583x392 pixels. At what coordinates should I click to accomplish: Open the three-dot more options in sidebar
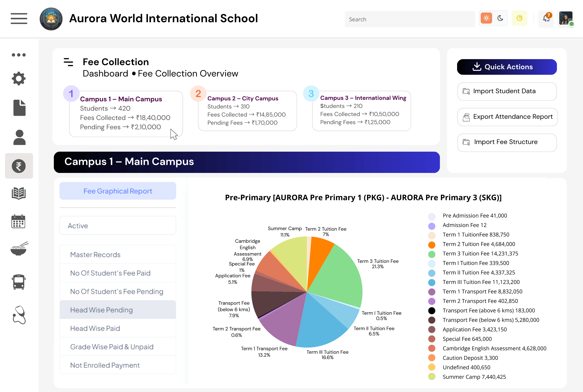coord(19,55)
